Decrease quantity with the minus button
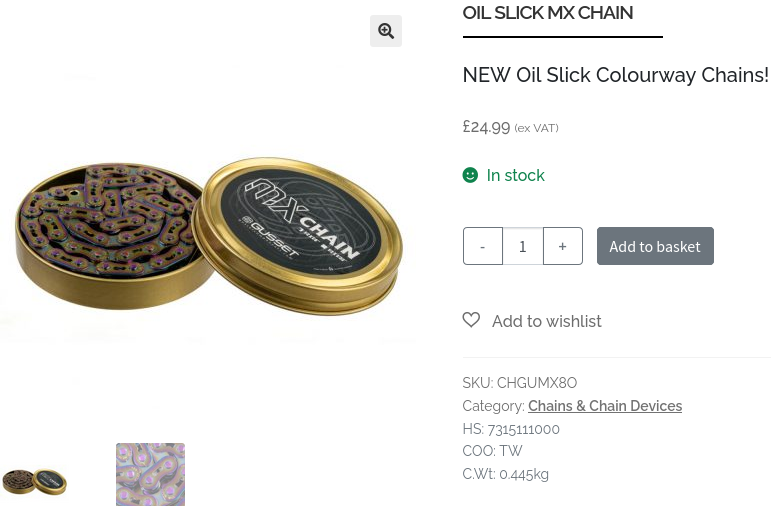Viewport: 771px width, 506px height. coord(482,246)
